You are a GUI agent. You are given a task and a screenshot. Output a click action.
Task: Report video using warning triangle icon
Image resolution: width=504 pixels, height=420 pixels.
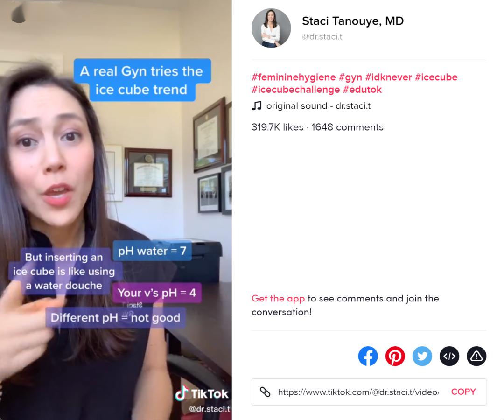tap(476, 356)
